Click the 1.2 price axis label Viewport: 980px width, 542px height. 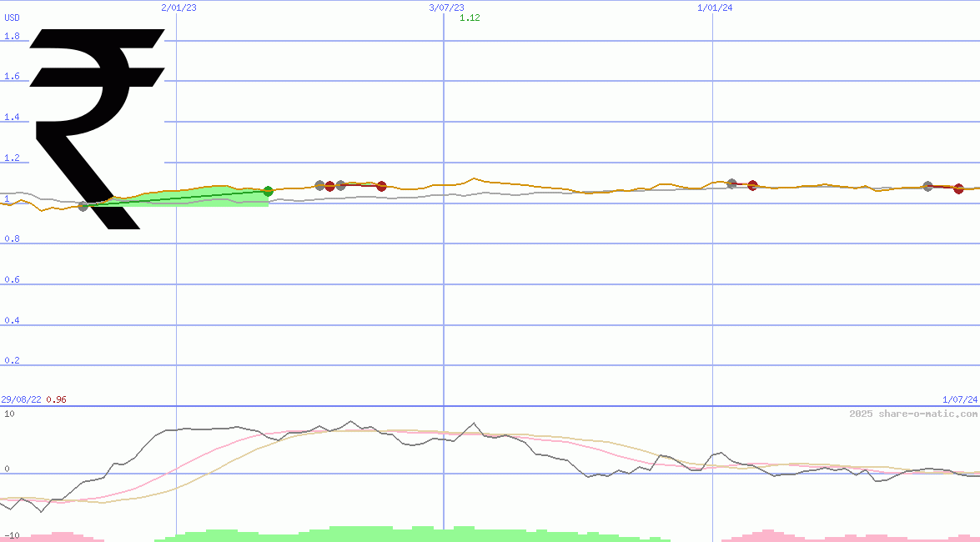click(12, 158)
